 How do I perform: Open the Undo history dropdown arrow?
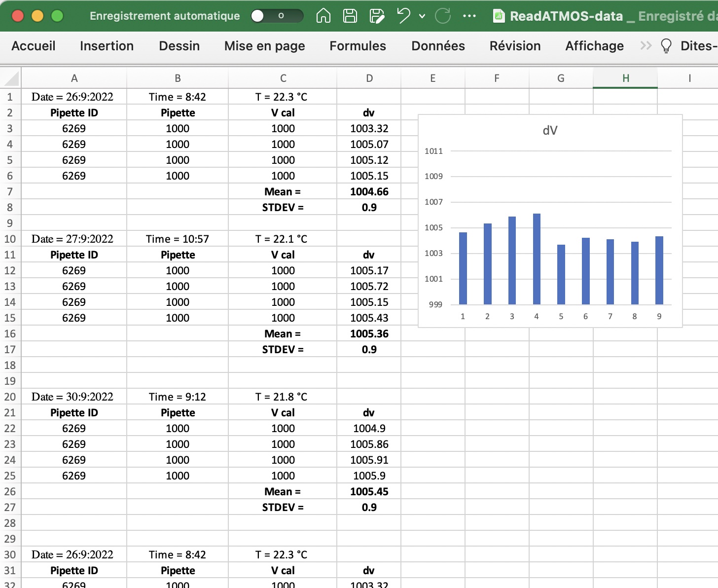point(422,16)
